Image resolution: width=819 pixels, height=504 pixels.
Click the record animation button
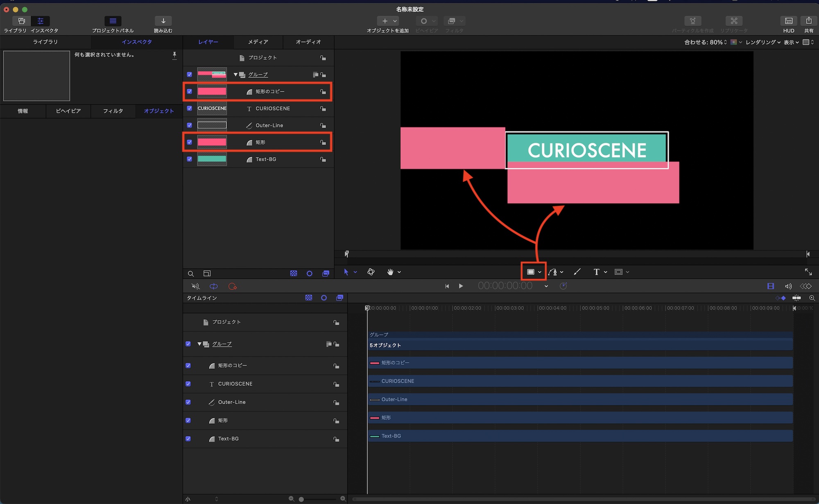232,286
